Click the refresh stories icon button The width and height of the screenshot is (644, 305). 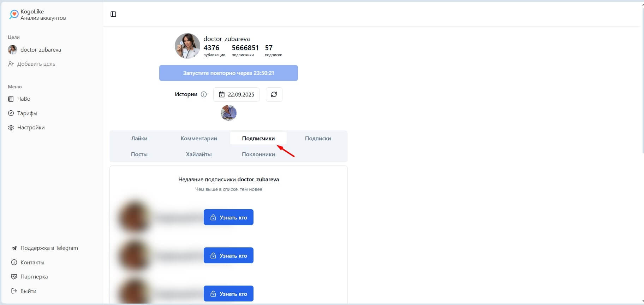point(274,94)
